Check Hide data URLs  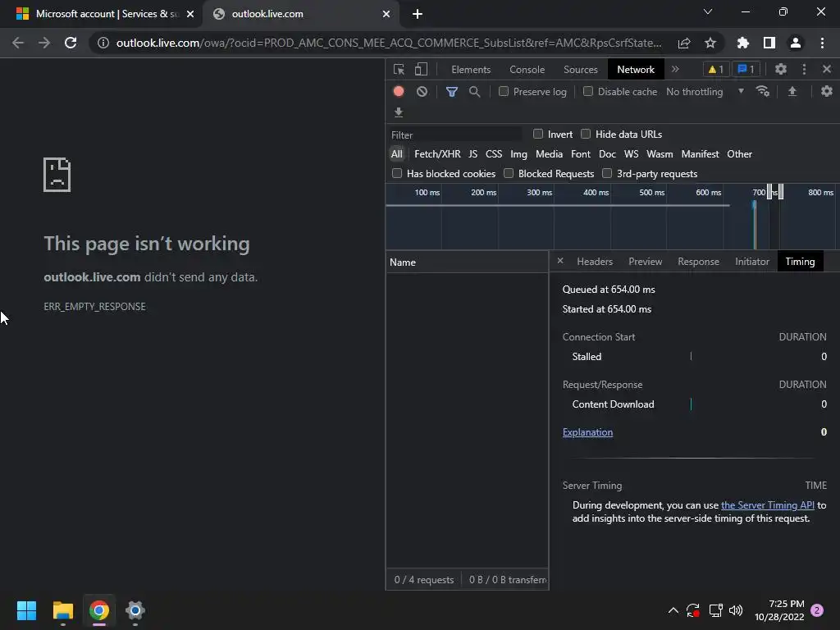586,134
